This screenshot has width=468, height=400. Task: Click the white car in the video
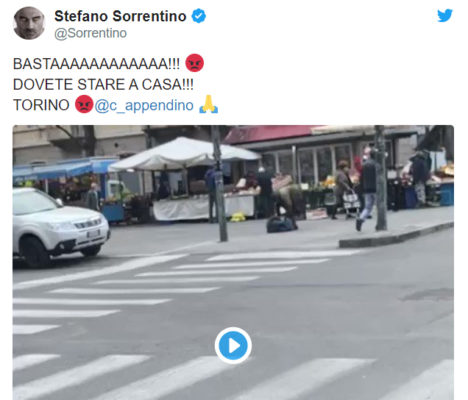pos(59,227)
